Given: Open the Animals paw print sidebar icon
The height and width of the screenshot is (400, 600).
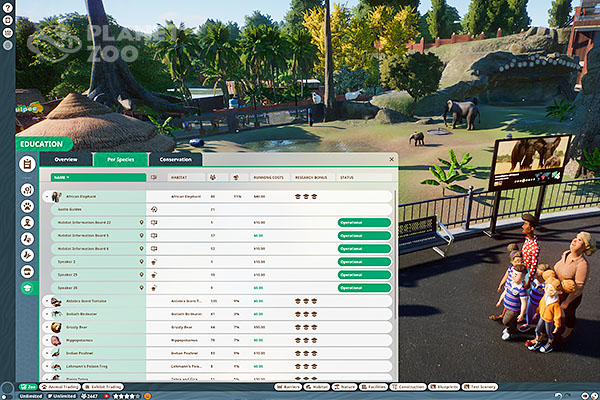Looking at the screenshot, I should coord(27,206).
